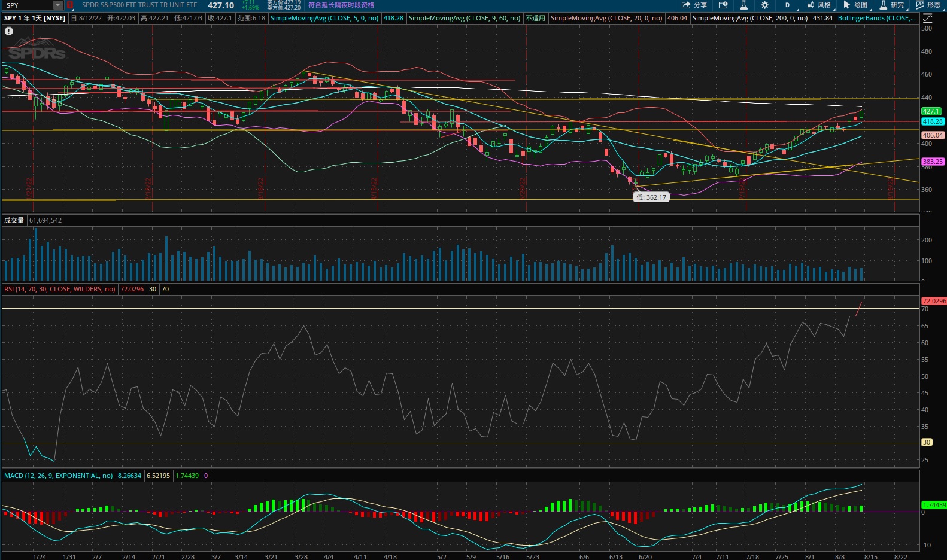Expand the Style (风格) menu
Image resolution: width=947 pixels, height=560 pixels.
[819, 5]
